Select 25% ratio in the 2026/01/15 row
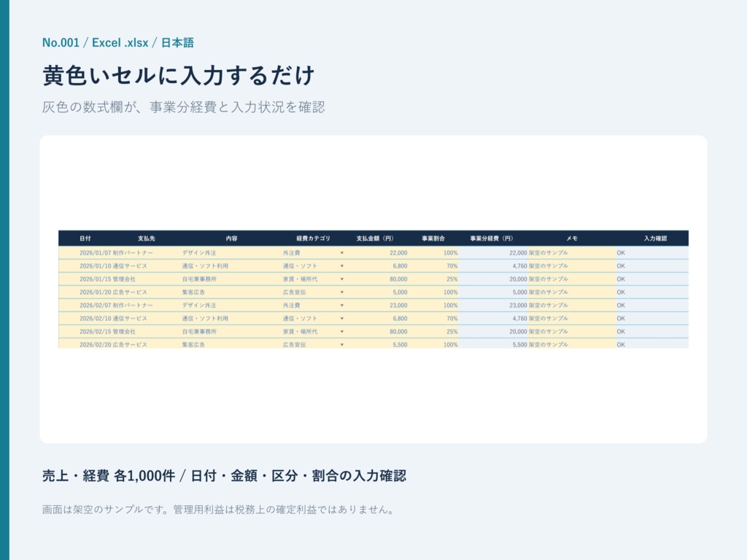Viewport: 747px width, 560px height. tap(452, 279)
